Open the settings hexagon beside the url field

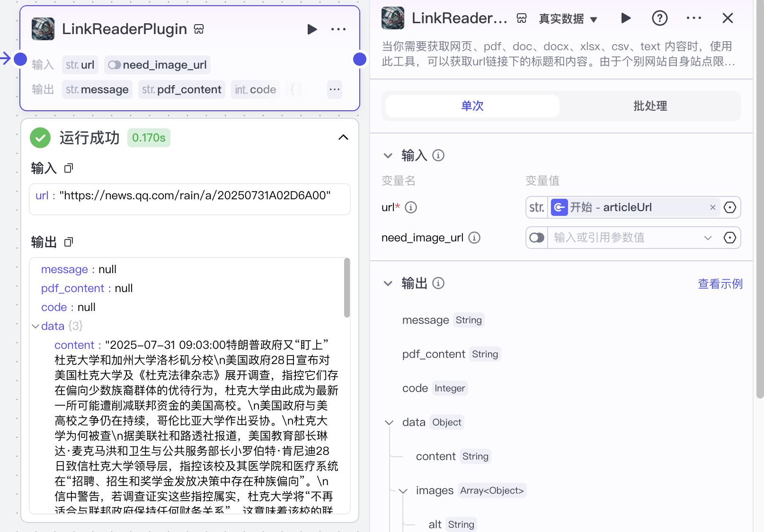pos(730,207)
